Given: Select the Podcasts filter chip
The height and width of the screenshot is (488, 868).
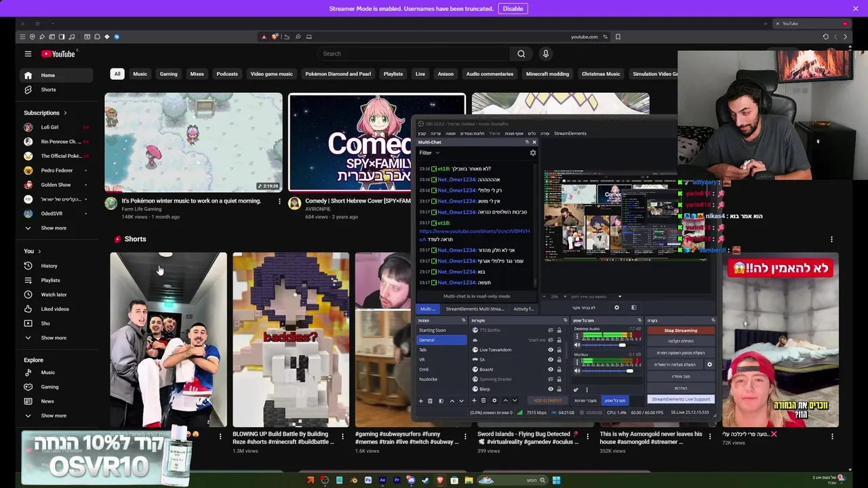Looking at the screenshot, I should [x=227, y=74].
